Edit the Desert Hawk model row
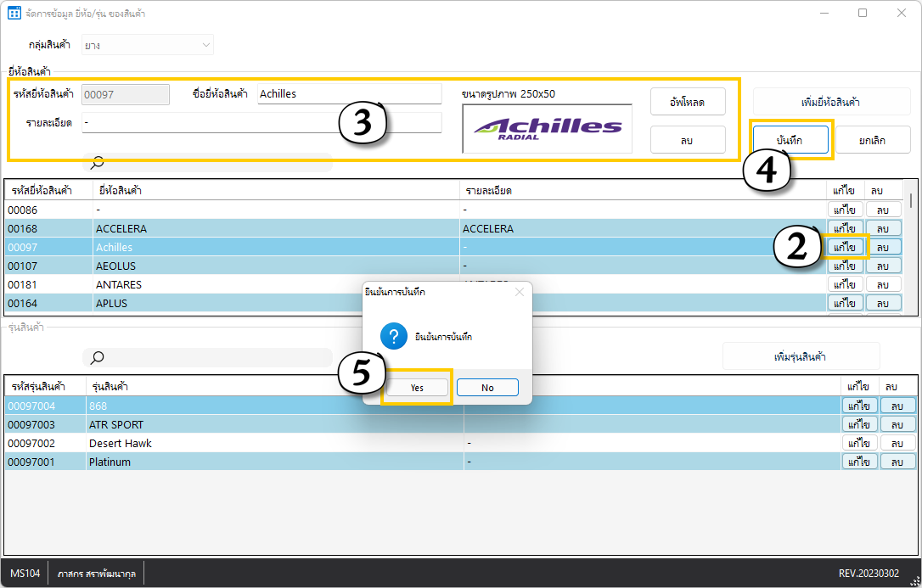The image size is (922, 588). click(x=859, y=444)
